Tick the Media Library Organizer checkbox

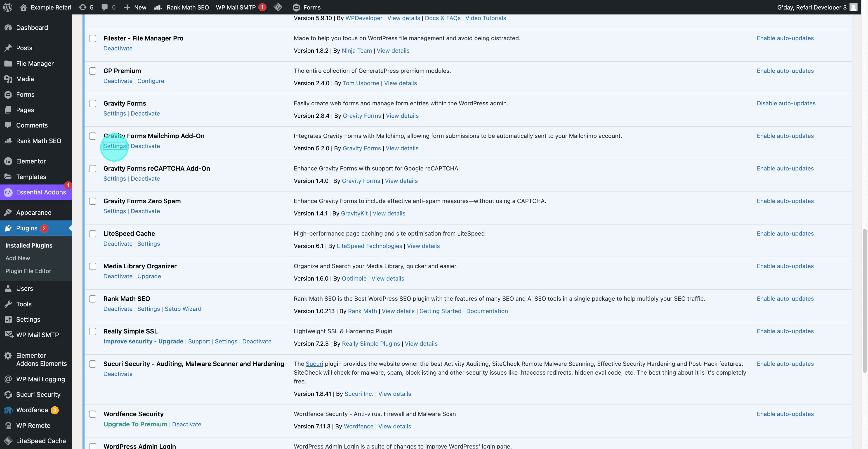(x=93, y=266)
